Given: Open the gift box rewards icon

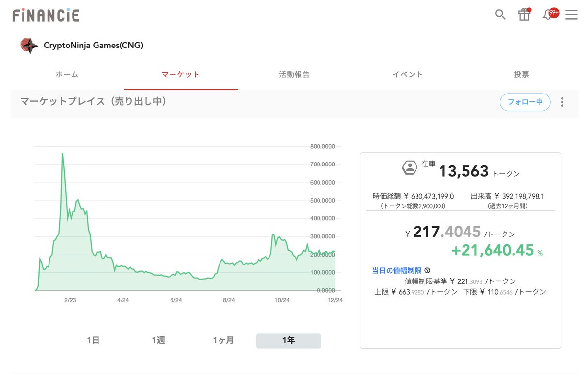Looking at the screenshot, I should [x=524, y=15].
